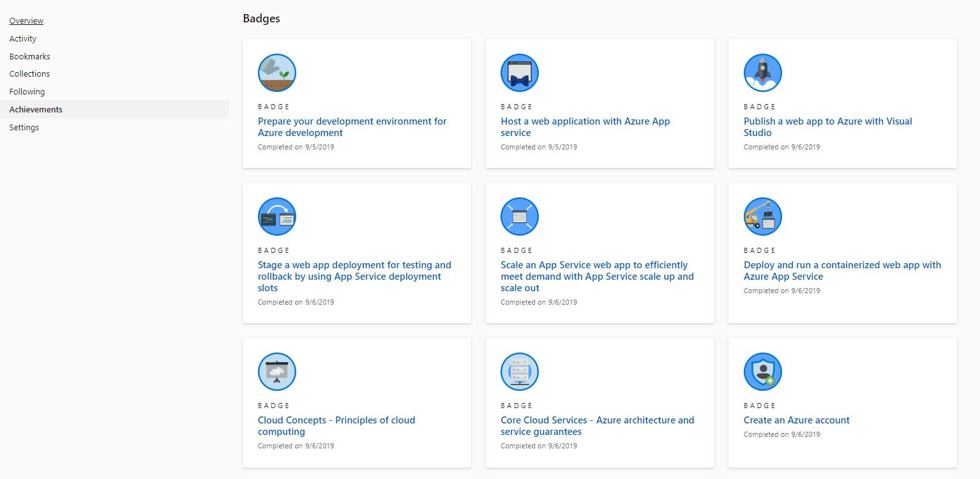Click the scale arrows App Service badge icon
The image size is (980, 479).
(x=520, y=217)
